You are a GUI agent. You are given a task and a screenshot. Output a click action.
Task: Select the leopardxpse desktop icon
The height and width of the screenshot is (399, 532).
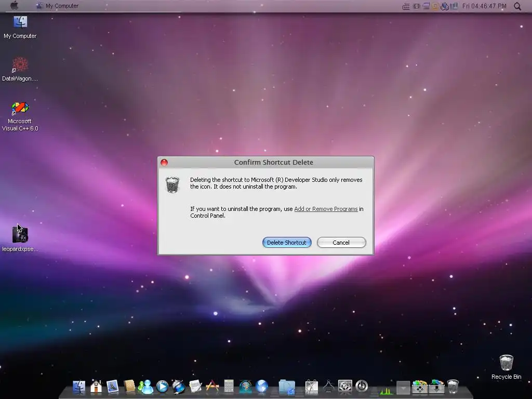tap(20, 239)
